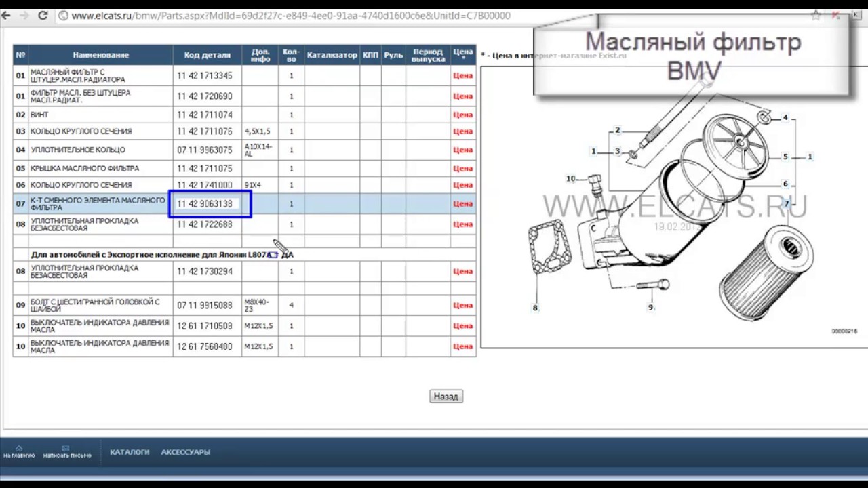Open Цена link for part 12 61 7568480
This screenshot has width=868, height=488.
click(463, 346)
